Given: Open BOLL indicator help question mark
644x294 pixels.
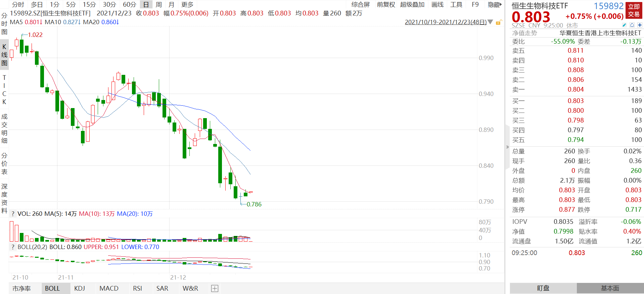Looking at the screenshot, I should pos(13,247).
